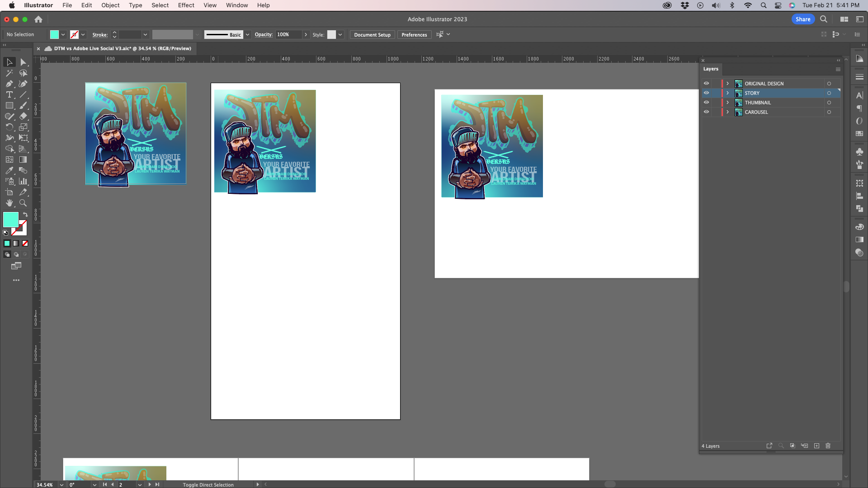The width and height of the screenshot is (868, 488).
Task: Select the Rectangle tool
Action: [x=9, y=105]
